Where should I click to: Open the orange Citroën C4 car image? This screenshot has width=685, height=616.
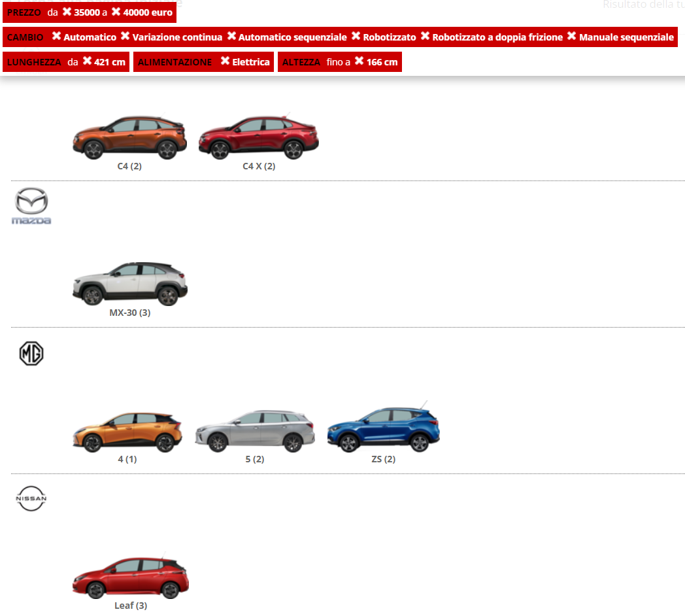click(x=130, y=137)
